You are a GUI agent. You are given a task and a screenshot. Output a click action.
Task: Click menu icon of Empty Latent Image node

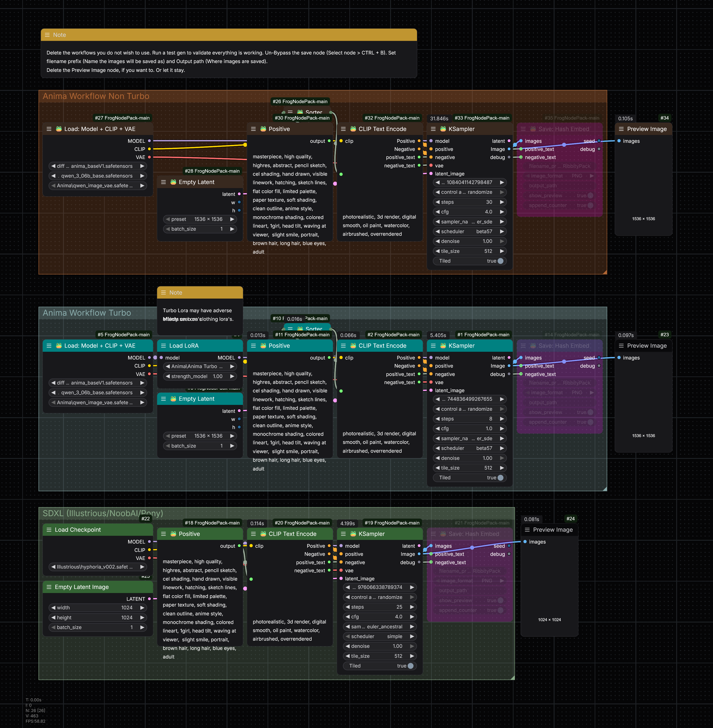[x=49, y=587]
